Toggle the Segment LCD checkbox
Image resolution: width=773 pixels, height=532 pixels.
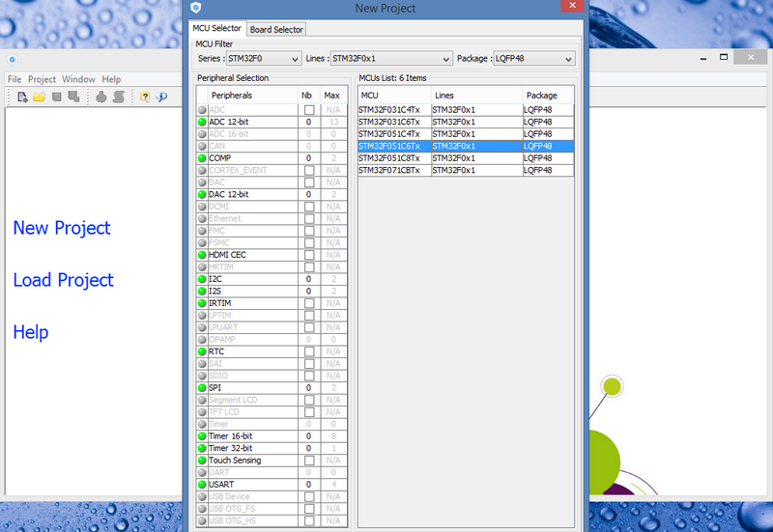[x=309, y=400]
